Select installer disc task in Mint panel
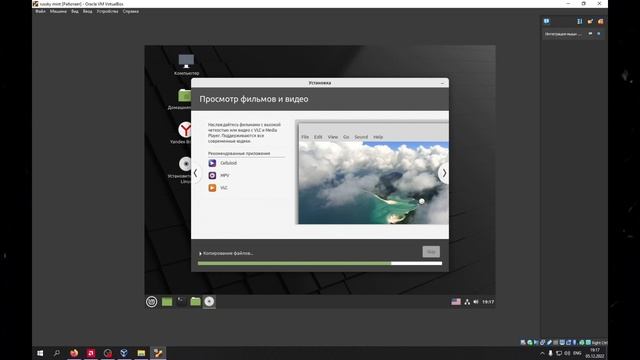The height and width of the screenshot is (360, 640). point(209,302)
